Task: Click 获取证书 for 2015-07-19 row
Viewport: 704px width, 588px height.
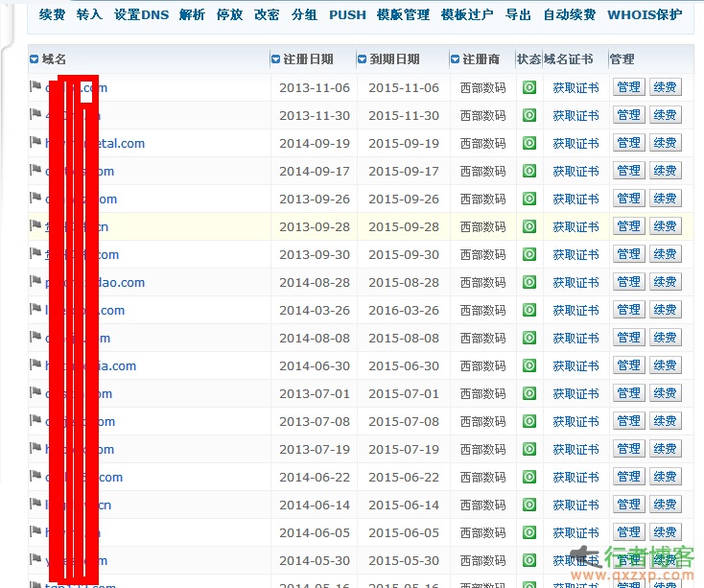Action: tap(576, 450)
